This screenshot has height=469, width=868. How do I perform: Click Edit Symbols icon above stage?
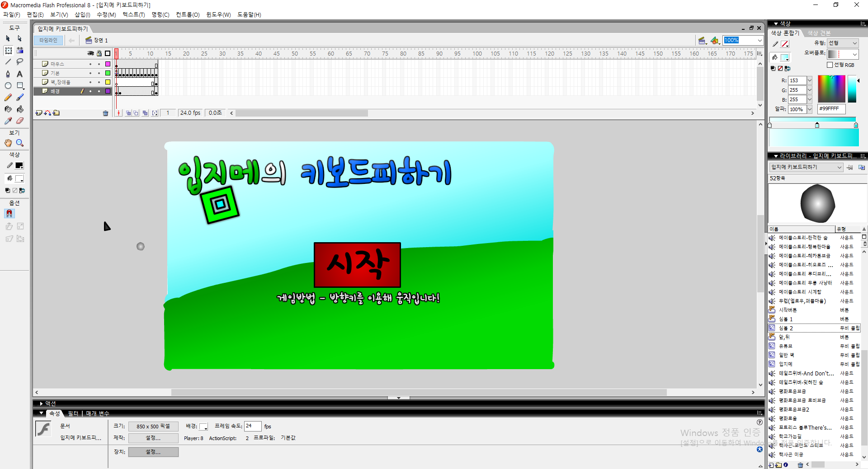click(x=715, y=41)
